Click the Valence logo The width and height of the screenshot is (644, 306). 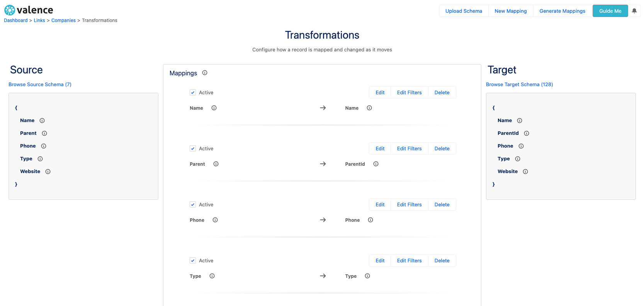point(29,10)
